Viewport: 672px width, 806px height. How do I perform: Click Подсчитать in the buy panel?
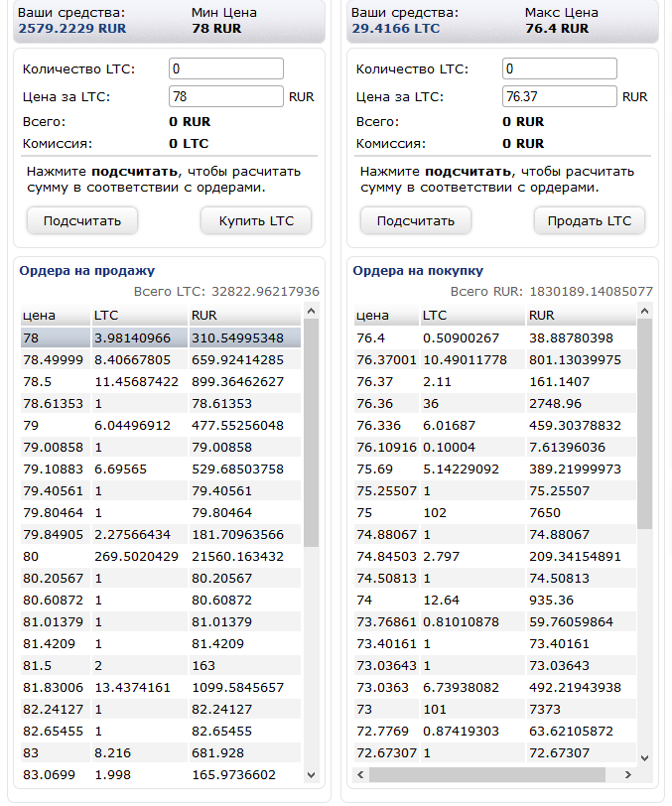tap(82, 221)
